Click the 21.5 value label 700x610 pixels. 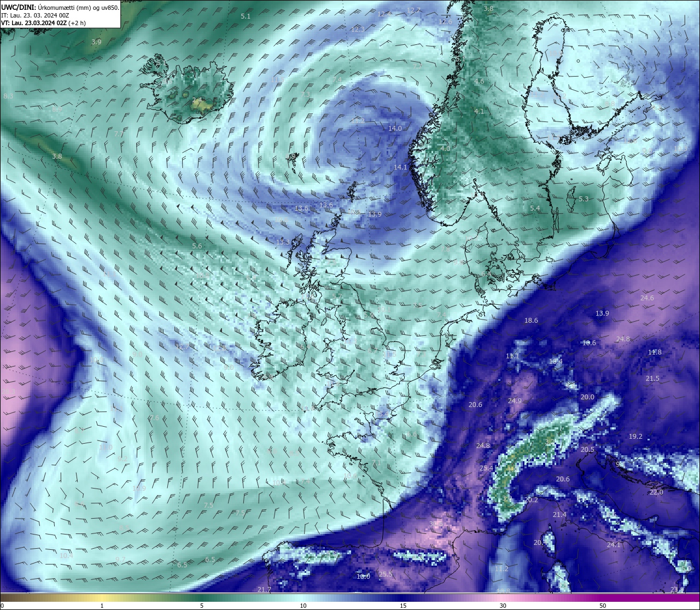tap(652, 378)
